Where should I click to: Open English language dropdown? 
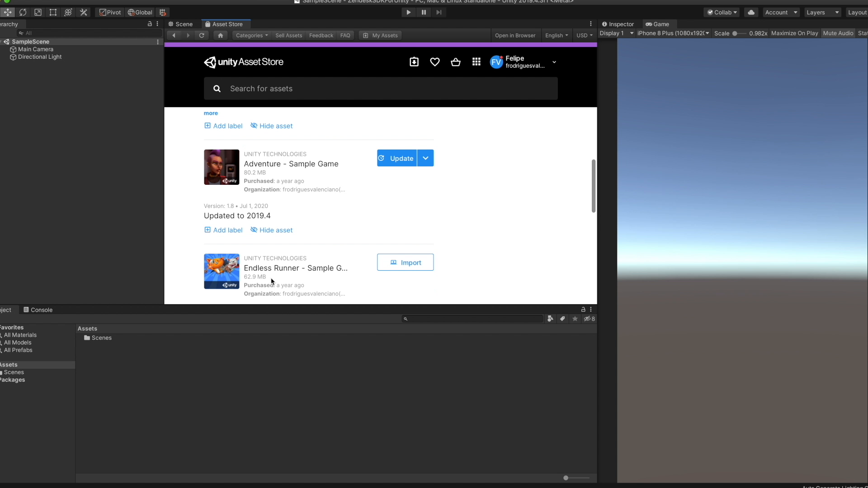557,35
